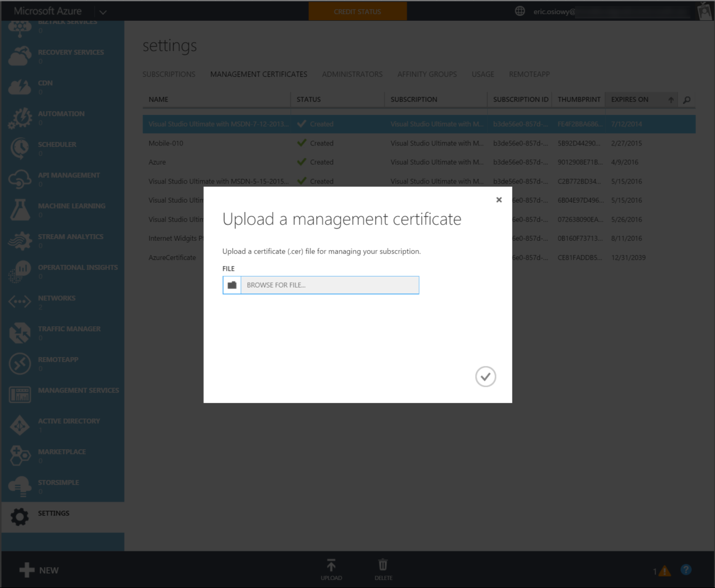
Task: Open the CDN sidebar icon
Action: tap(20, 87)
